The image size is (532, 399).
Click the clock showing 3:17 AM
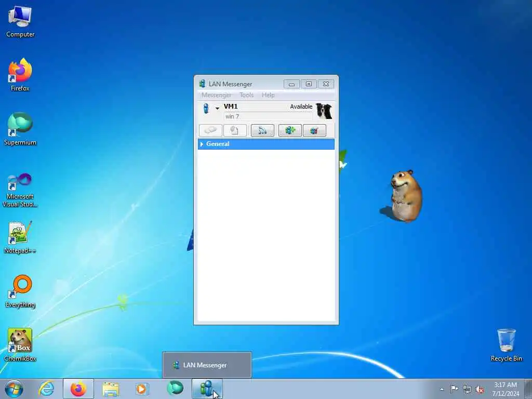(x=505, y=389)
